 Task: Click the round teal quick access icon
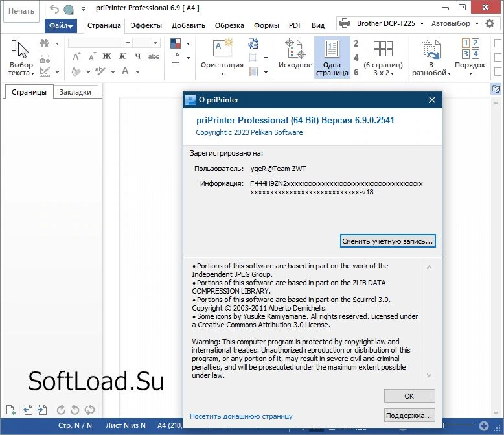(x=69, y=10)
